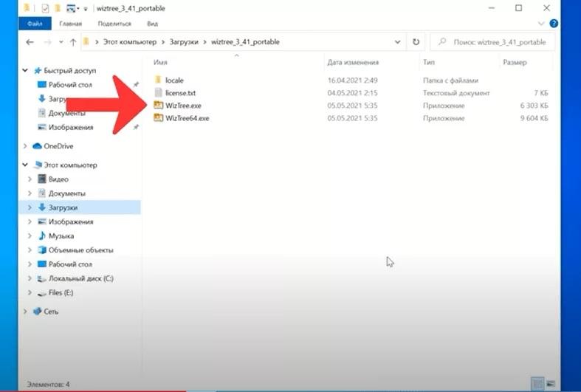
Task: Click Папка с файлами type cell
Action: point(450,80)
